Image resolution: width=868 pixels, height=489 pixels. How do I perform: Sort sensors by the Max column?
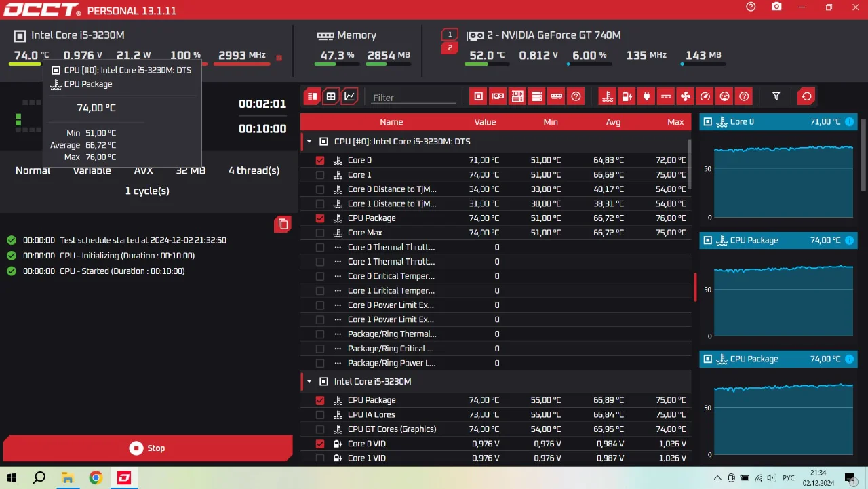(675, 122)
